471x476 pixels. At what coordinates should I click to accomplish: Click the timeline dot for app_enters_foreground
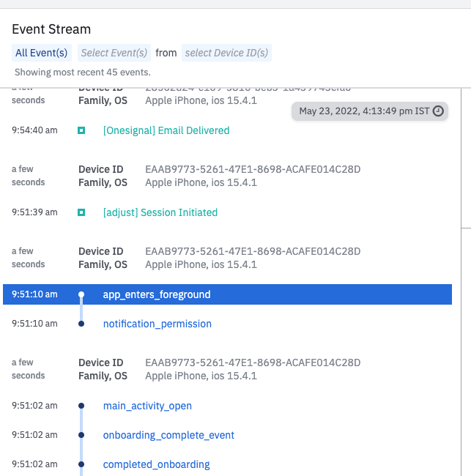click(x=81, y=294)
